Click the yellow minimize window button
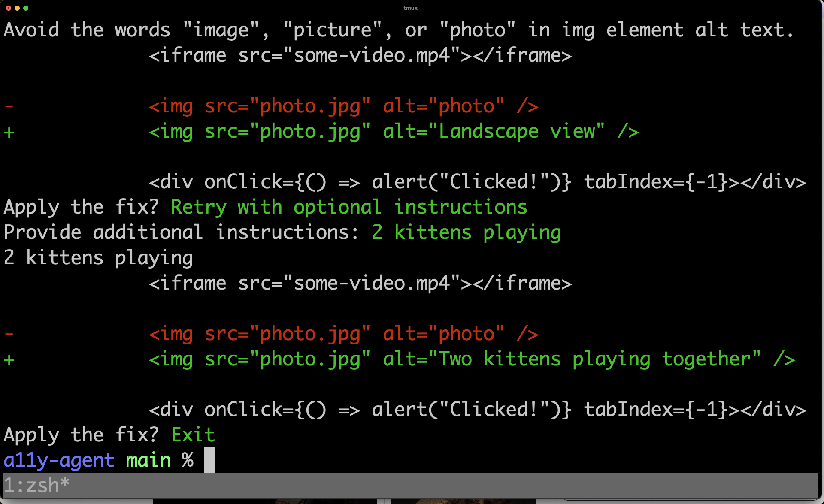The height and width of the screenshot is (504, 824). pos(17,8)
